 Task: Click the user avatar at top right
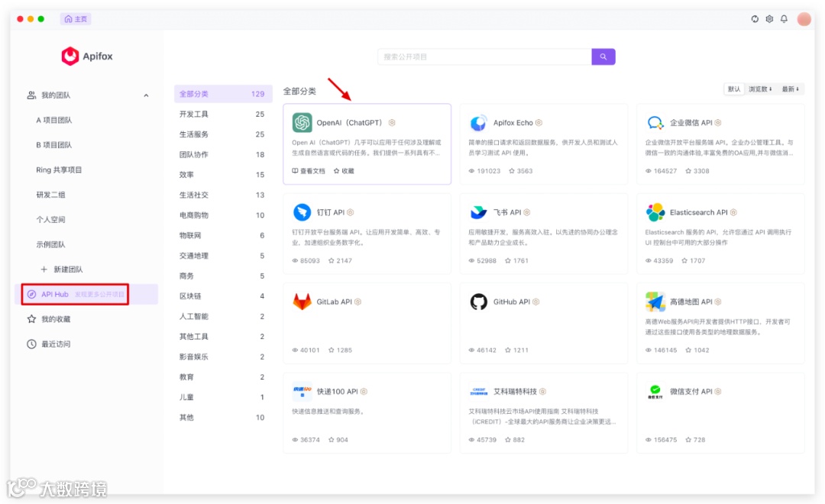[804, 19]
